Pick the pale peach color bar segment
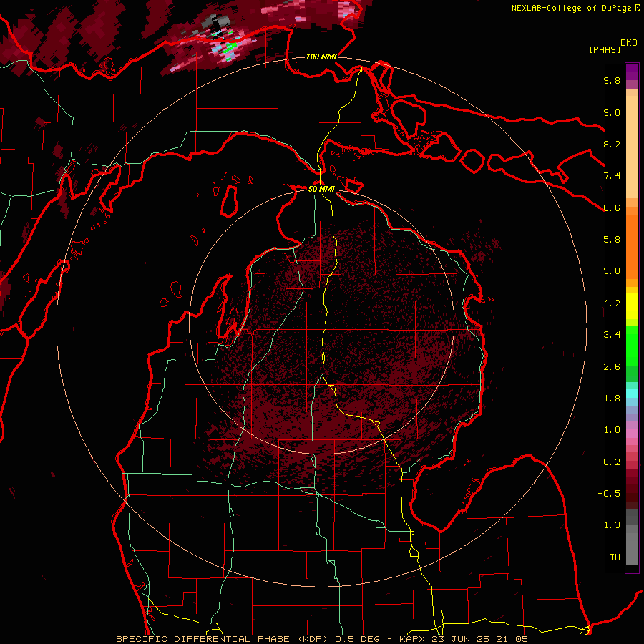The image size is (644, 644). pos(632,148)
